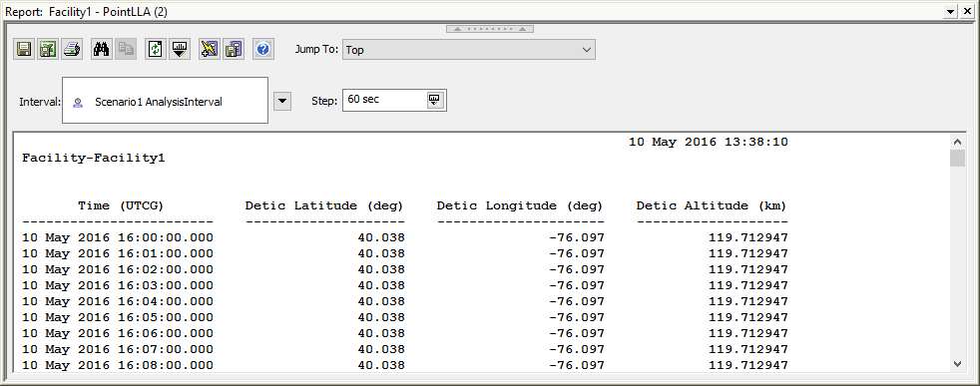The image size is (980, 386).
Task: Collapse the toolbar panel grip handle
Action: pyautogui.click(x=489, y=29)
